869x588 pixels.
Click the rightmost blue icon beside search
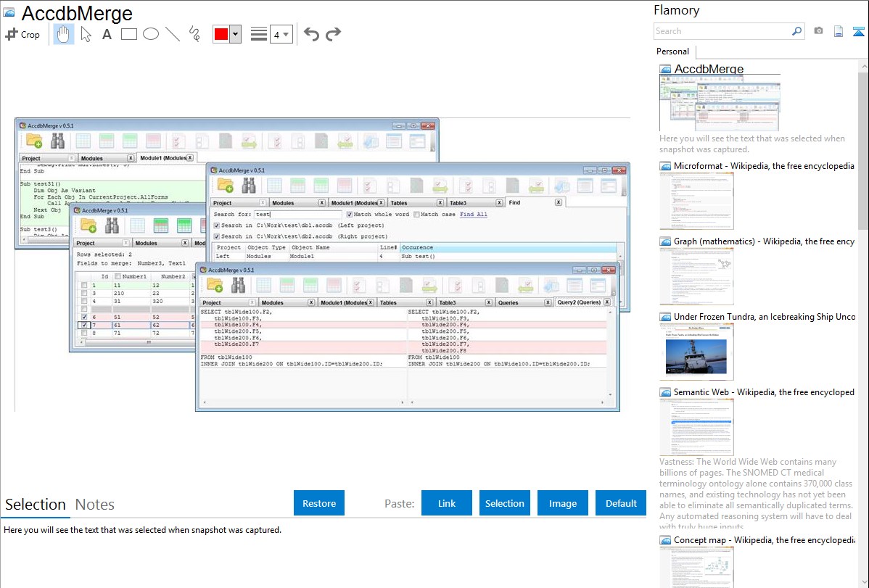pyautogui.click(x=858, y=31)
